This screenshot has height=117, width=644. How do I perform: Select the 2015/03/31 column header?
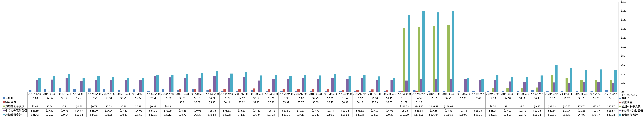pyautogui.click(x=256, y=94)
